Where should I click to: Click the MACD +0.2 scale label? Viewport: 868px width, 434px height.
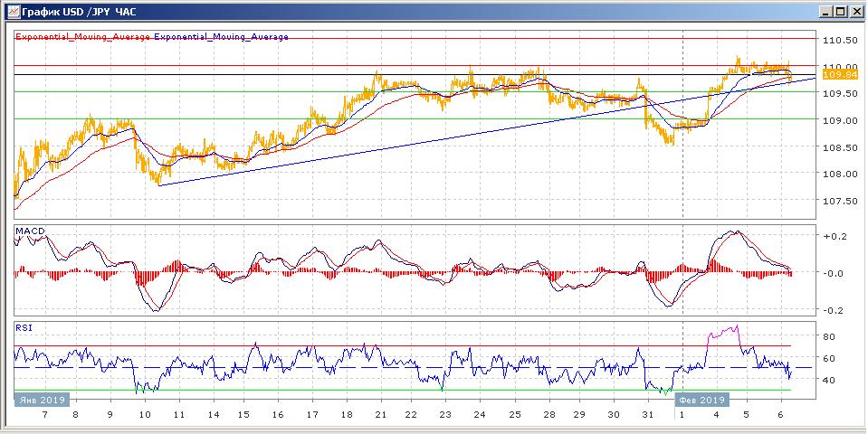[x=836, y=235]
